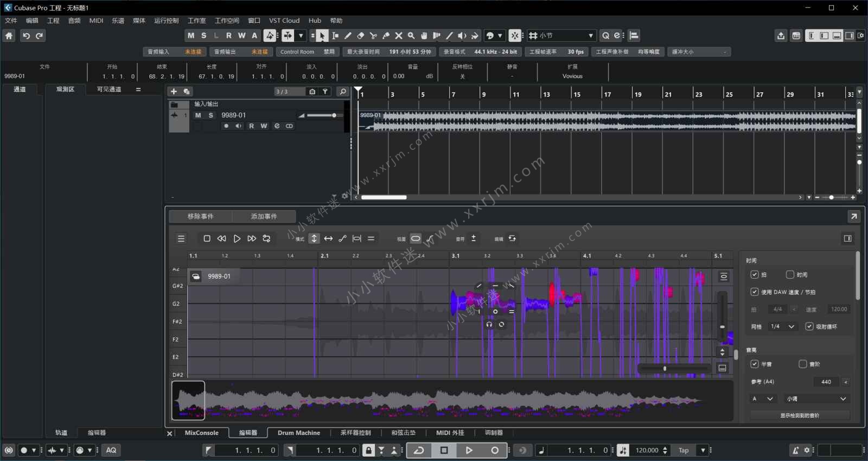Select the Glue tool
The image size is (868, 461).
coord(386,36)
